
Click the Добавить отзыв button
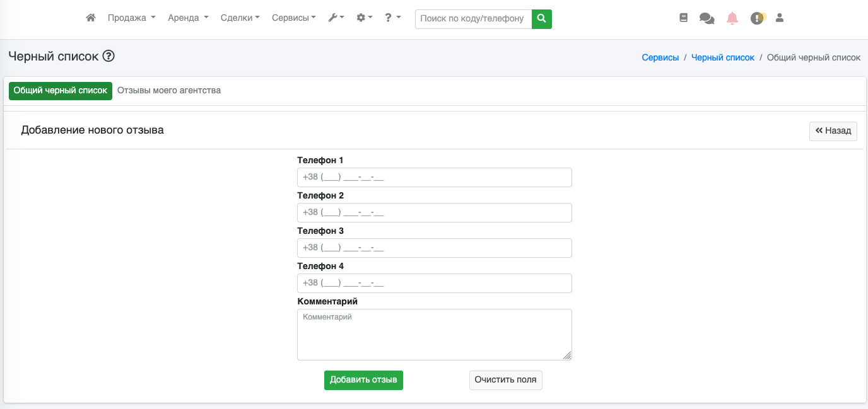[363, 380]
